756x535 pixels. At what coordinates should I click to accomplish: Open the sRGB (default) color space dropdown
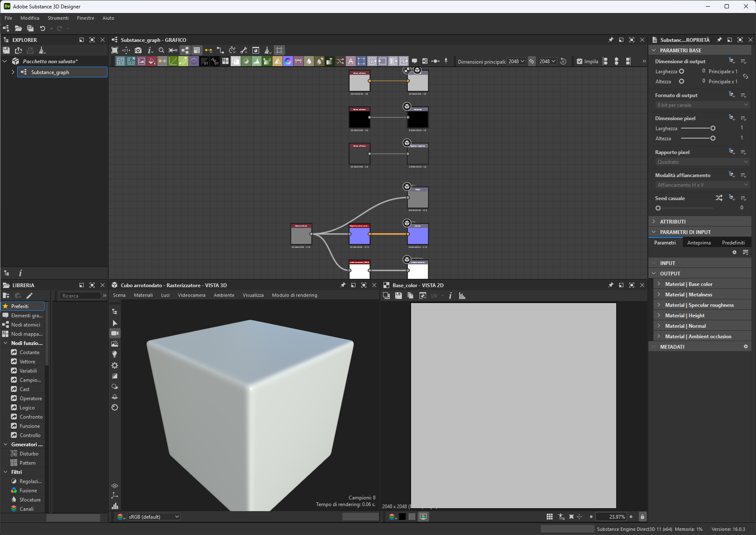pyautogui.click(x=154, y=517)
